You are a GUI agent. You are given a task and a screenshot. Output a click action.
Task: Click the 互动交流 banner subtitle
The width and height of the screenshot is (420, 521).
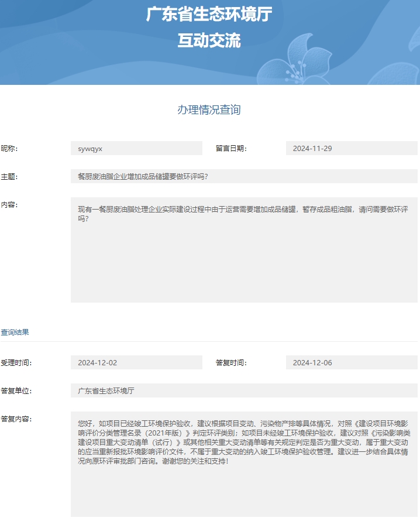click(x=209, y=40)
